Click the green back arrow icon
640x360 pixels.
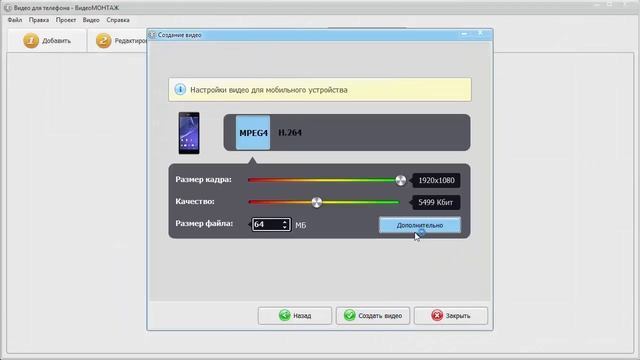coord(284,316)
